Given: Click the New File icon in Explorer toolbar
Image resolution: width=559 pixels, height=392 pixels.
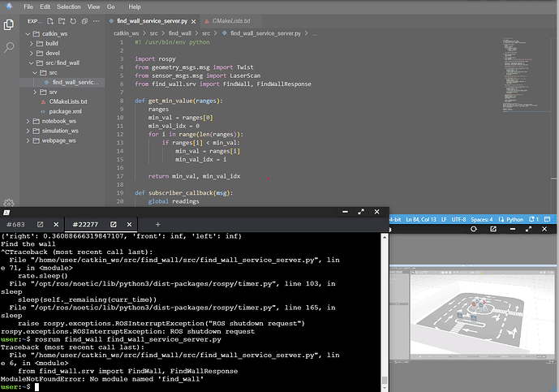Looking at the screenshot, I should [x=50, y=19].
